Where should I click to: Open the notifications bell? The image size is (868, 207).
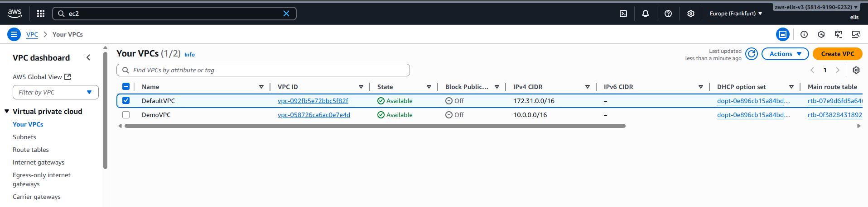point(646,14)
